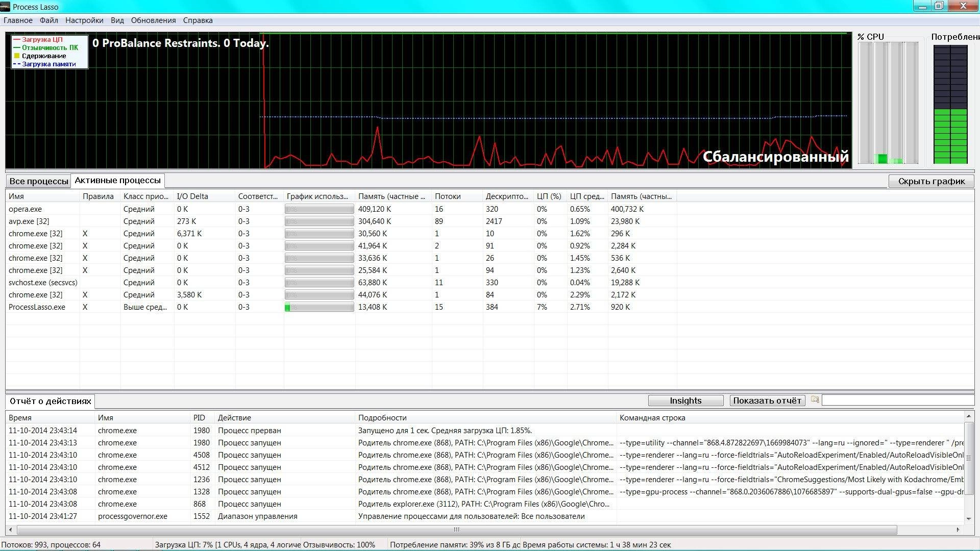The height and width of the screenshot is (551, 980).
Task: Sort the log by PID column header
Action: pos(203,418)
